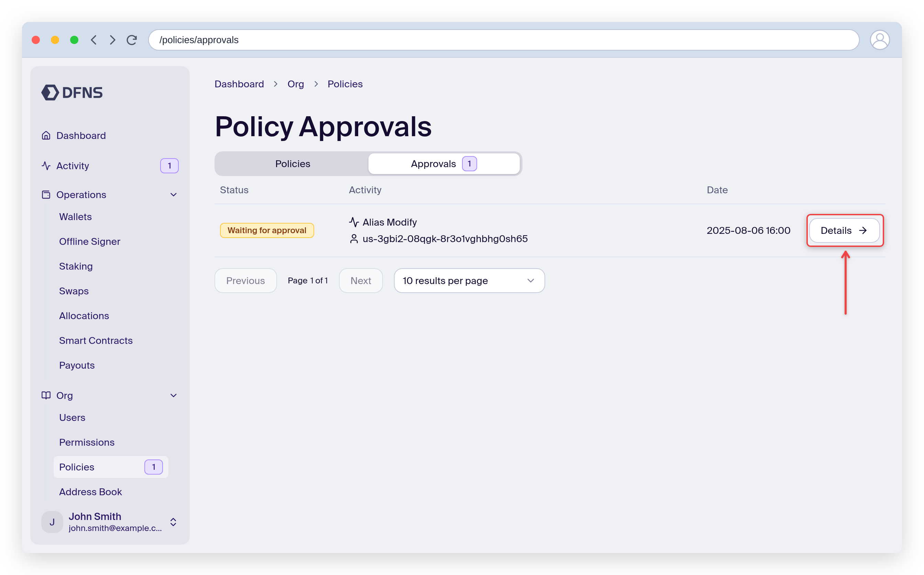This screenshot has height=575, width=924.
Task: Click the Page 1 of 1 indicator
Action: (x=308, y=281)
